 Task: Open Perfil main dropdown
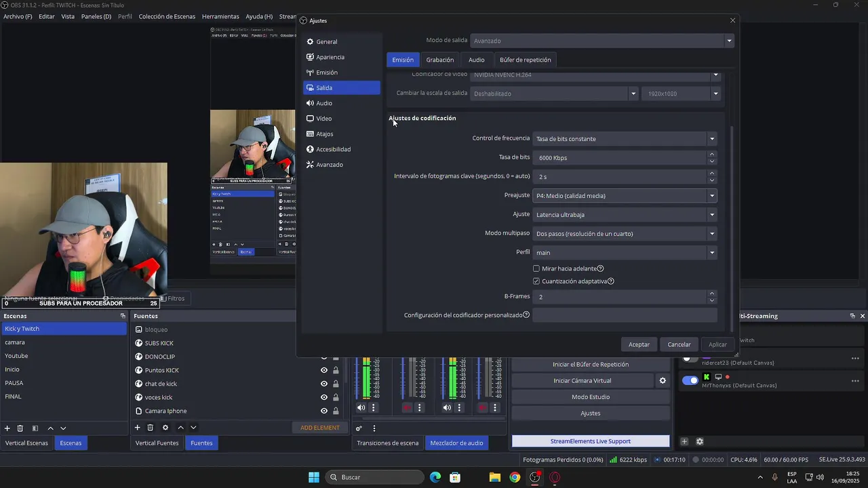coord(625,253)
